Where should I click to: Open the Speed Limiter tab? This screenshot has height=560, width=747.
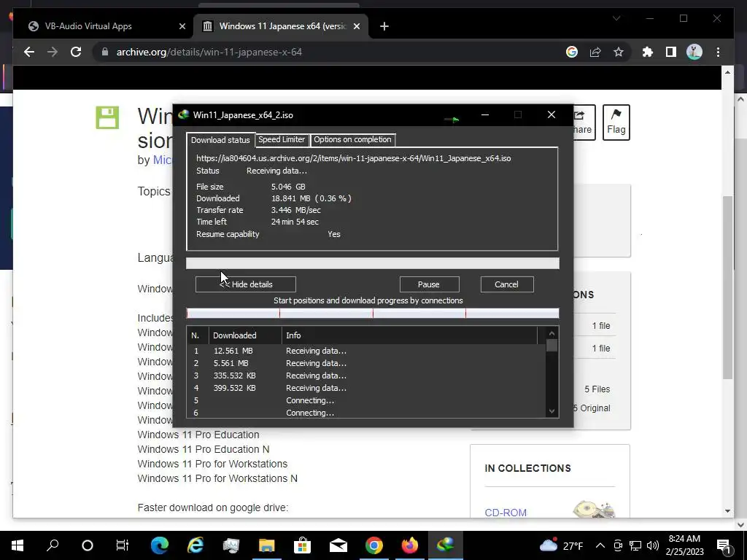click(282, 139)
